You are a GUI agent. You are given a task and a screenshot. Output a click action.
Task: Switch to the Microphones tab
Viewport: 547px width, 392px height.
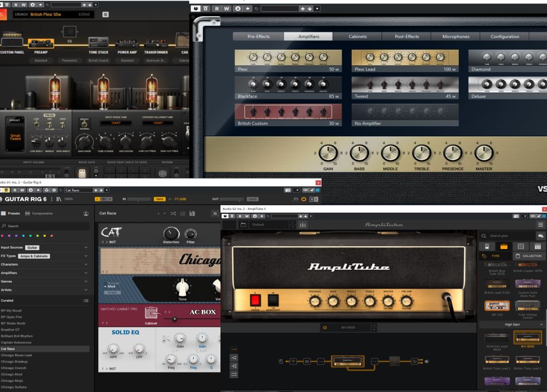tap(455, 36)
